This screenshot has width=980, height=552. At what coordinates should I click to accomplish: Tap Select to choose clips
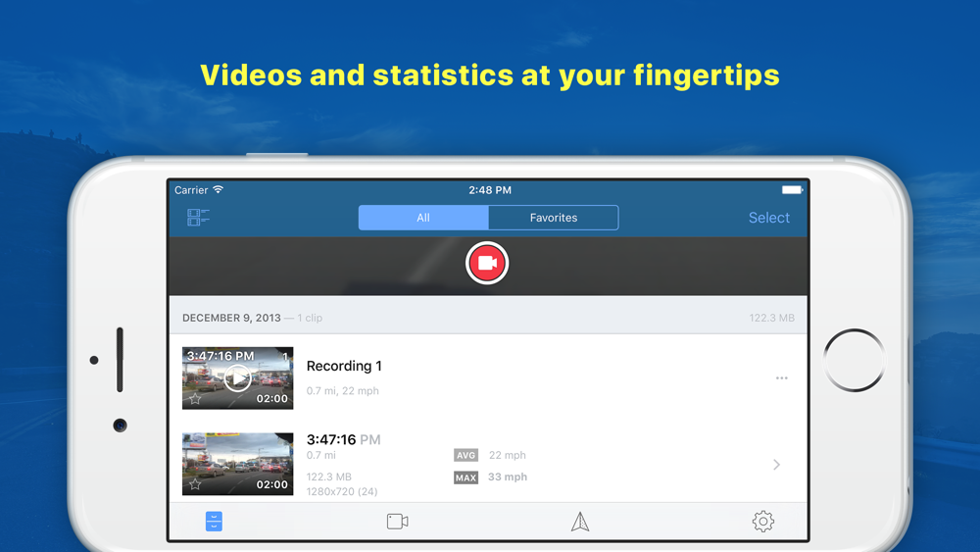click(768, 218)
